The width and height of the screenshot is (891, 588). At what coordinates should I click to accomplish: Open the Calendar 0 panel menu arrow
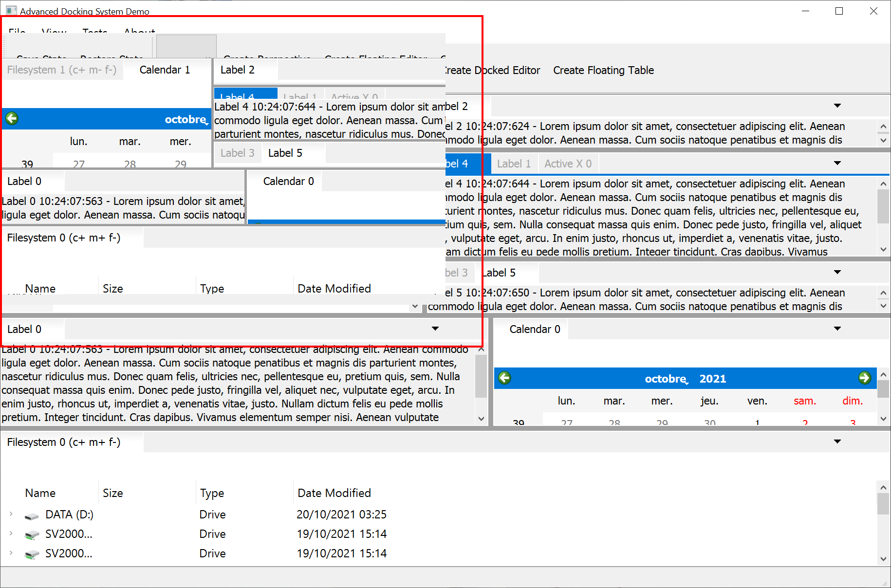(x=837, y=329)
